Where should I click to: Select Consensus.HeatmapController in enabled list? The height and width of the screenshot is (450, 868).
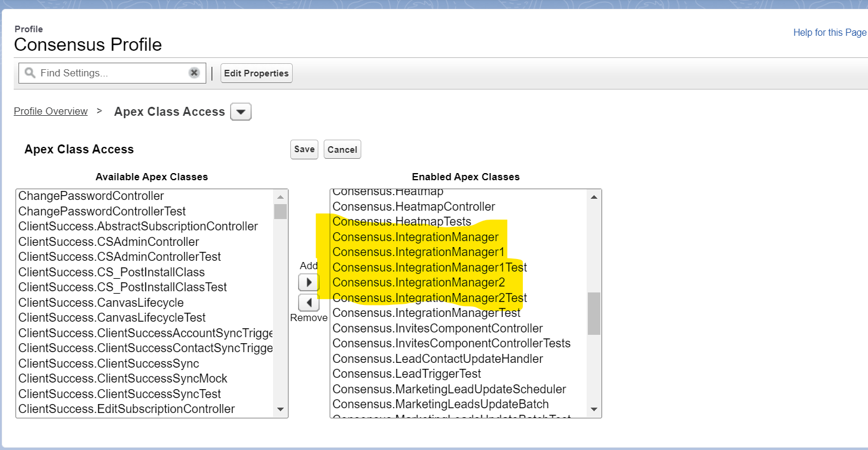(x=458, y=206)
